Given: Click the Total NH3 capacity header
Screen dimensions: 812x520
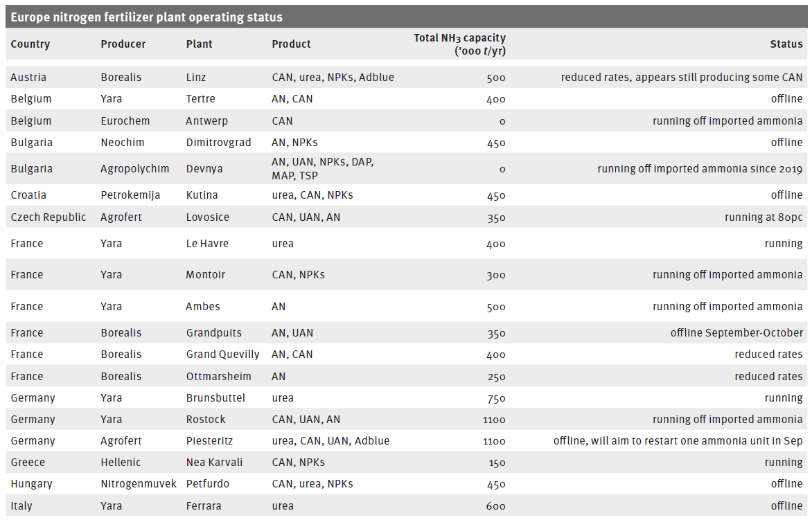Looking at the screenshot, I should pos(459,44).
